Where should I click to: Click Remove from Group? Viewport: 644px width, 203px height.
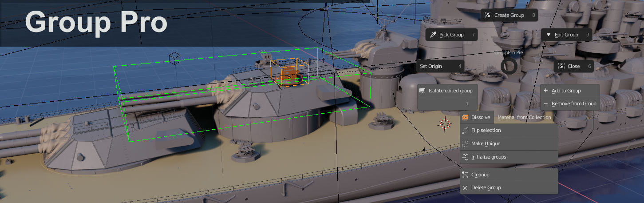click(x=570, y=103)
